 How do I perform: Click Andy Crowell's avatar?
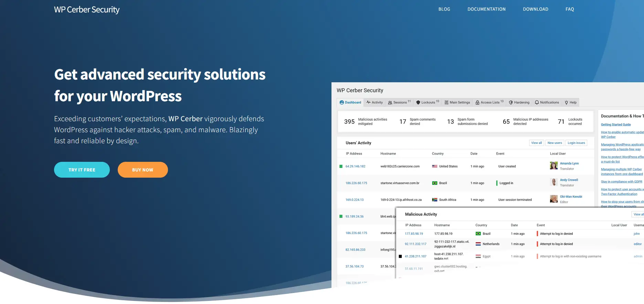pyautogui.click(x=553, y=182)
